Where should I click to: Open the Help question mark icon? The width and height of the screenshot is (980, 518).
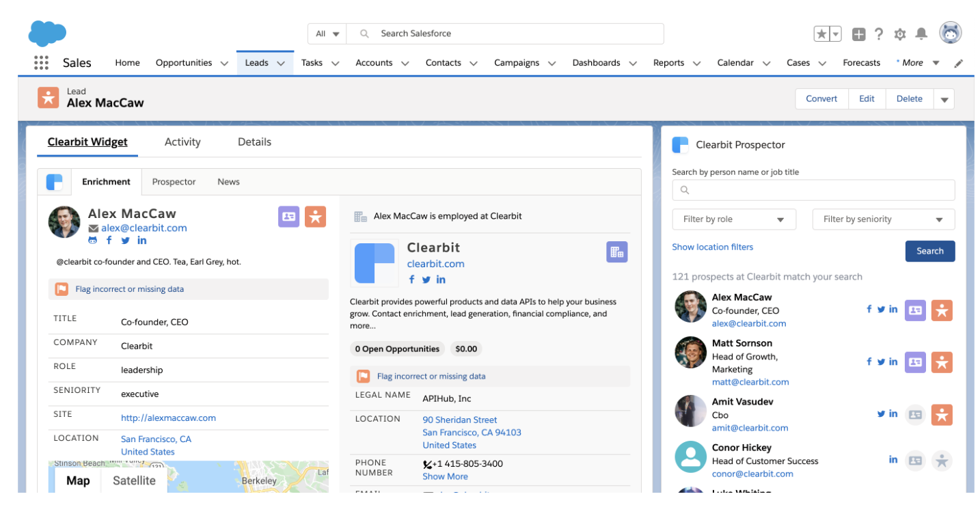click(x=879, y=33)
